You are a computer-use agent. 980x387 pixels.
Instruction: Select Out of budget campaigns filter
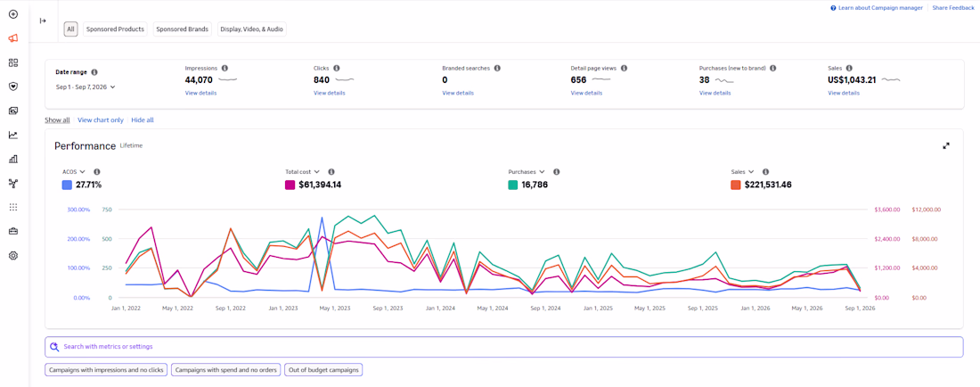[x=323, y=370]
